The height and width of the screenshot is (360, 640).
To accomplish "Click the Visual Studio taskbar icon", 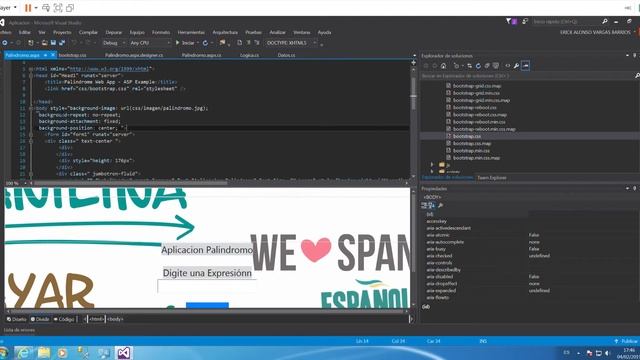I will 123,352.
